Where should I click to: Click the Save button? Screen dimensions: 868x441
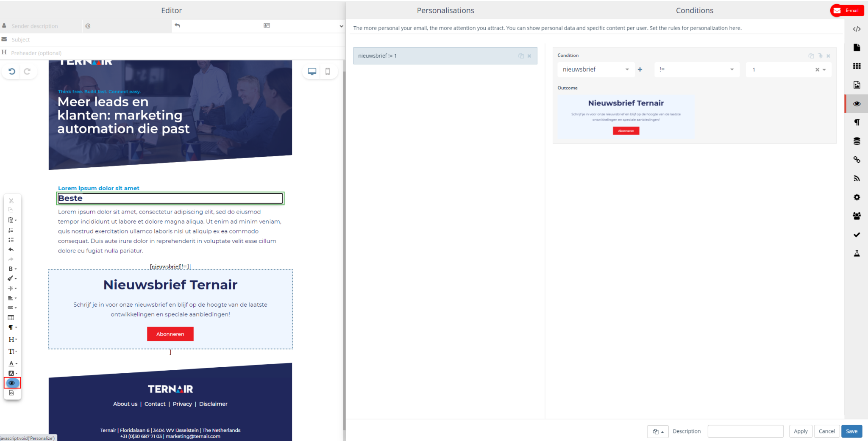(x=851, y=431)
